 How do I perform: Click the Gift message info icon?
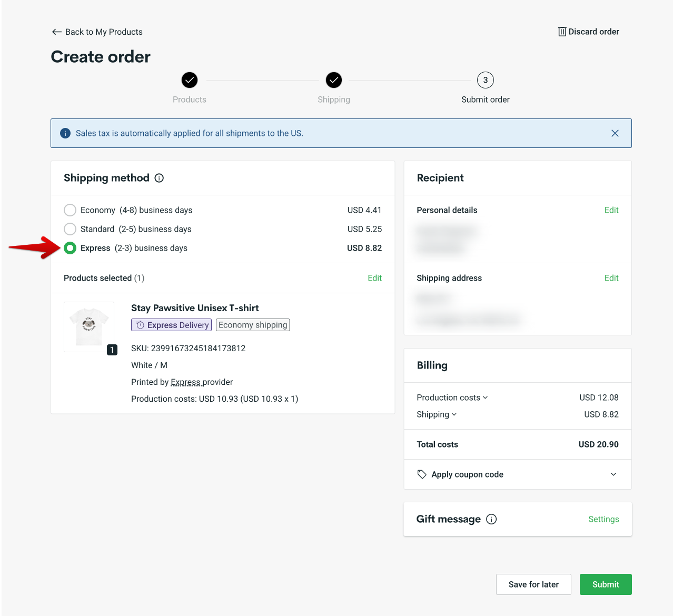pos(491,519)
